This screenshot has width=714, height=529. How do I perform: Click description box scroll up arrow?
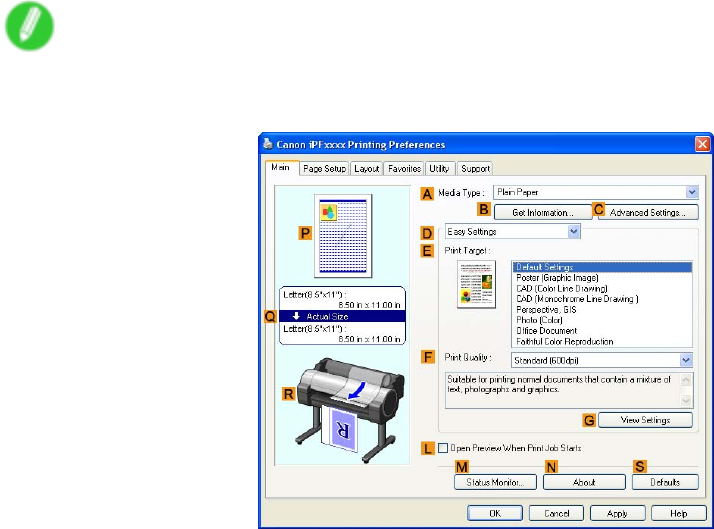(x=686, y=379)
